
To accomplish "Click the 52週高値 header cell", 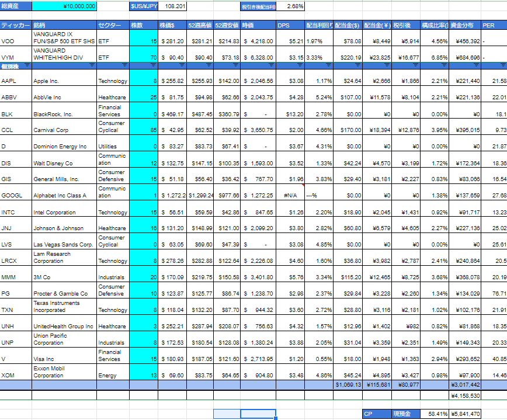I will 200,25.
